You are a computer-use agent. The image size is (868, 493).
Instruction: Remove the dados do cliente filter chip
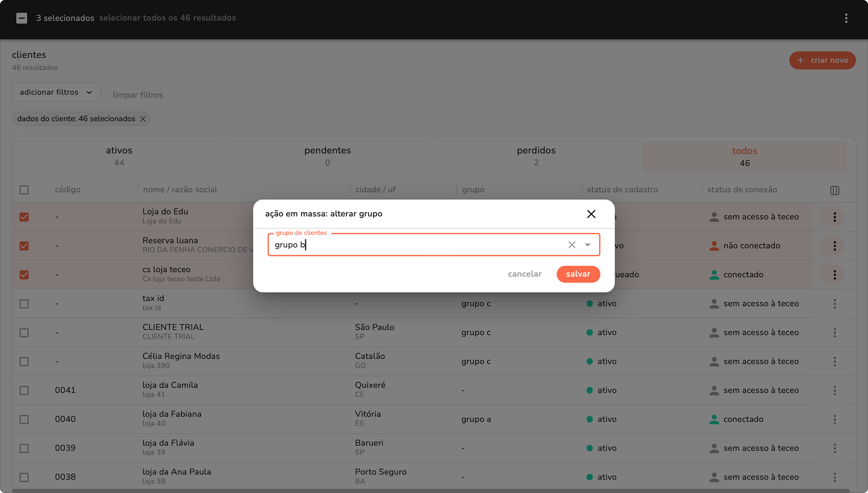coord(143,119)
